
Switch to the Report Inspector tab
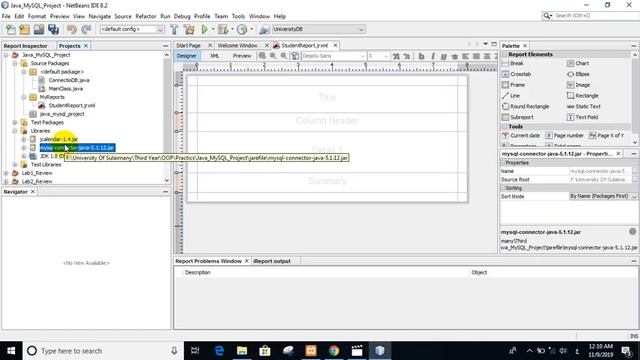point(26,46)
